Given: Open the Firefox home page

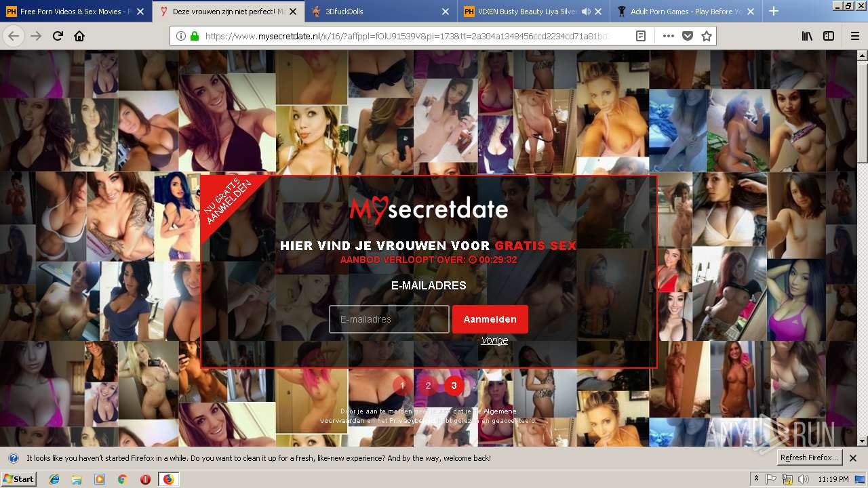Looking at the screenshot, I should 79,36.
